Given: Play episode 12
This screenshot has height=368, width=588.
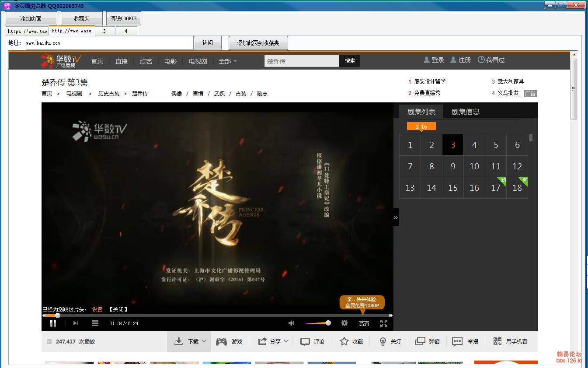Looking at the screenshot, I should click(x=517, y=166).
